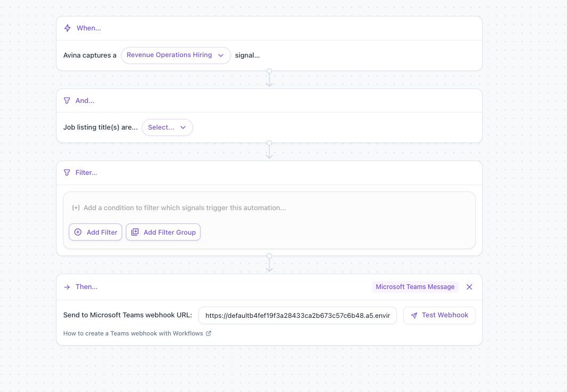
Task: Click the paper plane icon in Test Webhook
Action: [414, 316]
